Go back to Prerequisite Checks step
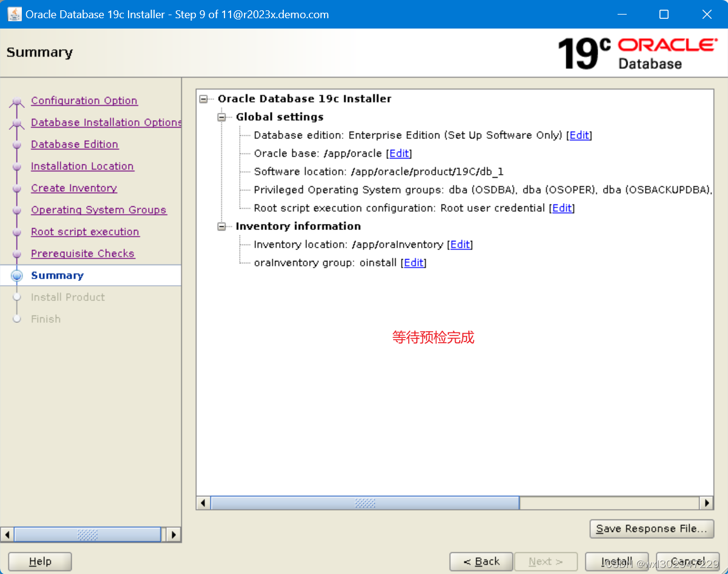Viewport: 728px width, 574px height. pyautogui.click(x=83, y=254)
